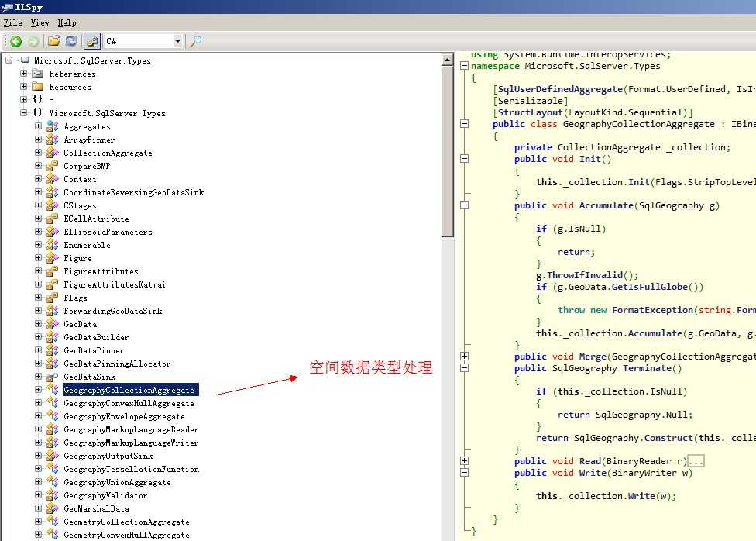
Task: Open the Help menu
Action: point(67,22)
